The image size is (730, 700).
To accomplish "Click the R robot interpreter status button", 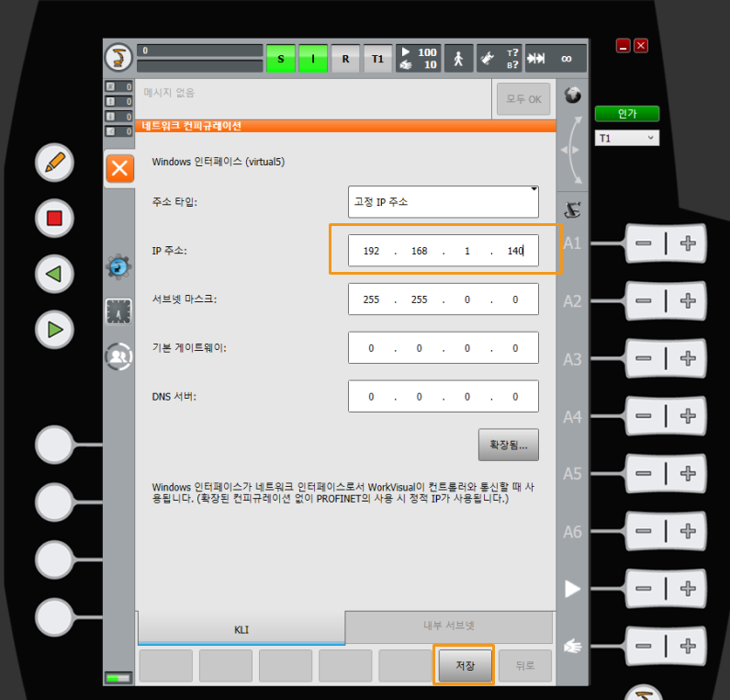I will pyautogui.click(x=345, y=59).
